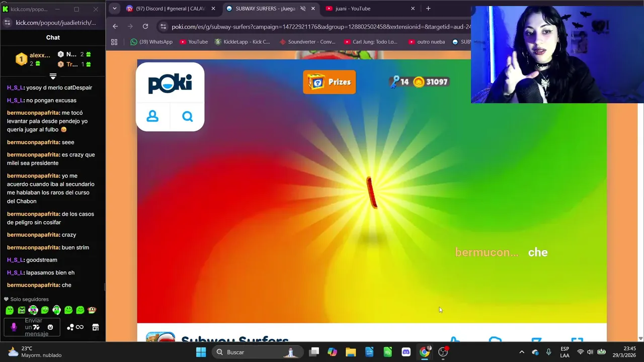The height and width of the screenshot is (362, 644).
Task: Open the outro nueba bookmark
Action: pyautogui.click(x=427, y=42)
